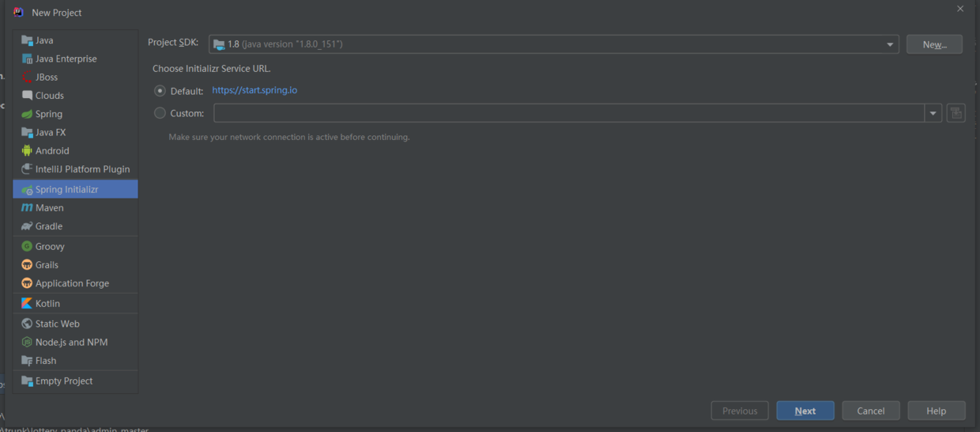Choose the Spring project type label
The width and height of the screenshot is (980, 432).
[49, 114]
